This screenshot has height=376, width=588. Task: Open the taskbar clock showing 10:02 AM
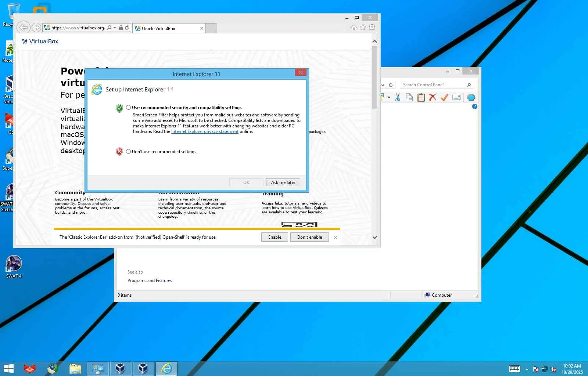point(572,369)
